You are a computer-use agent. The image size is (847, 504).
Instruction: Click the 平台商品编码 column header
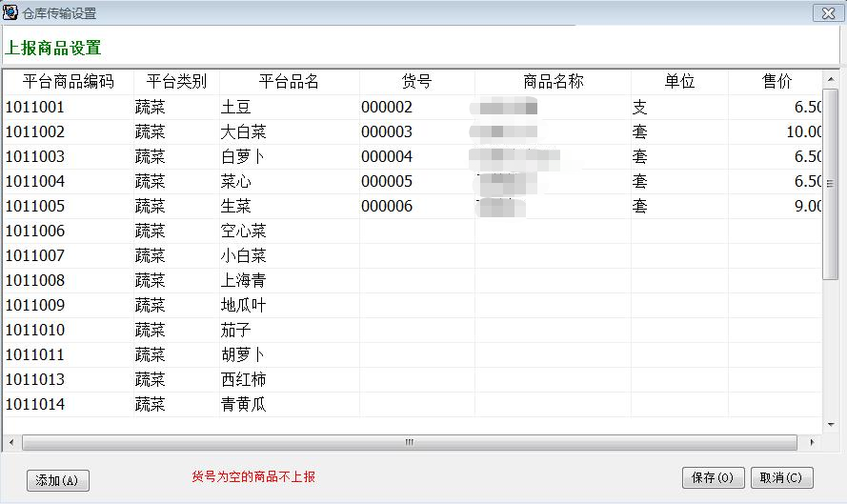[68, 82]
